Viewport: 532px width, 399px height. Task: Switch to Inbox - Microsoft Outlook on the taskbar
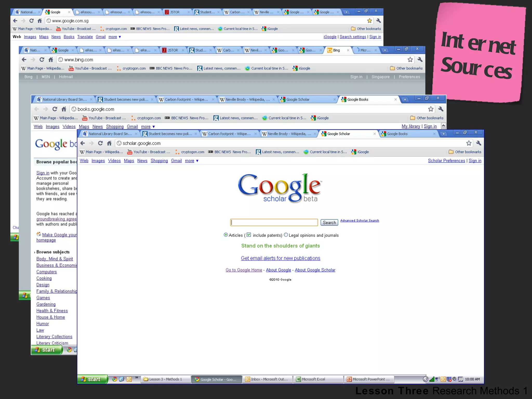268,379
